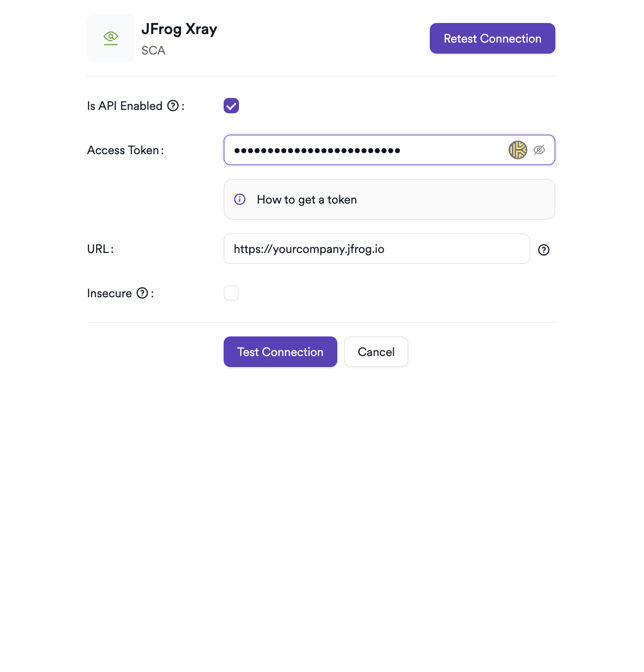The height and width of the screenshot is (672, 644).
Task: Click the "SCA" label under the title
Action: (153, 51)
